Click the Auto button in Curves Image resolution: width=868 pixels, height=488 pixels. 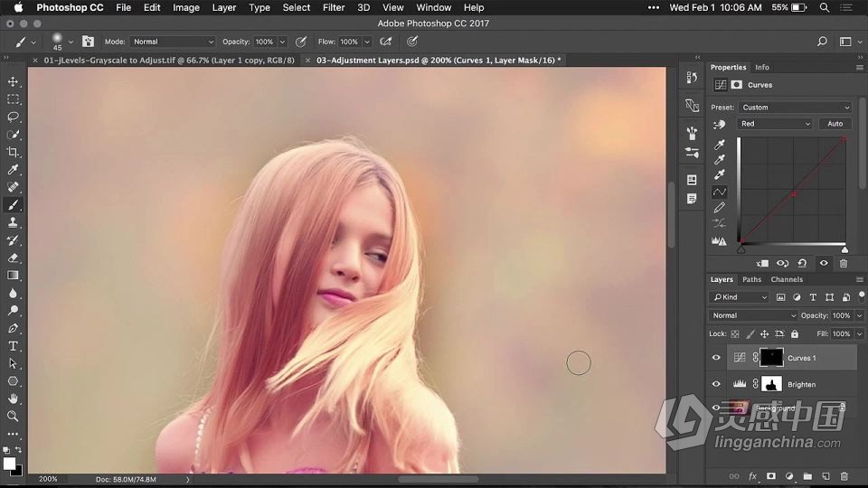835,124
